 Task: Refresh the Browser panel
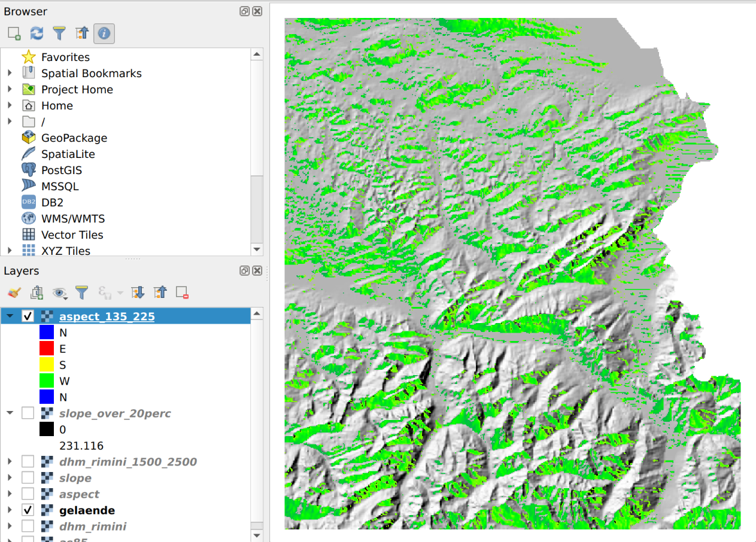click(x=37, y=34)
